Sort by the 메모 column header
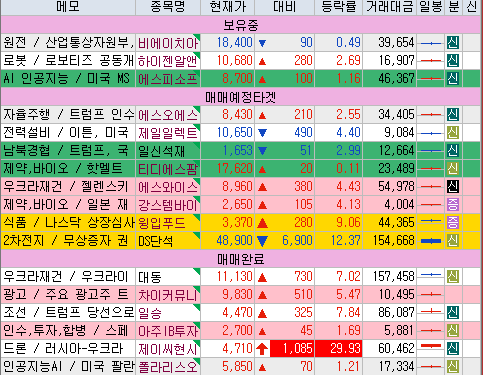The width and height of the screenshot is (483, 375). [68, 7]
